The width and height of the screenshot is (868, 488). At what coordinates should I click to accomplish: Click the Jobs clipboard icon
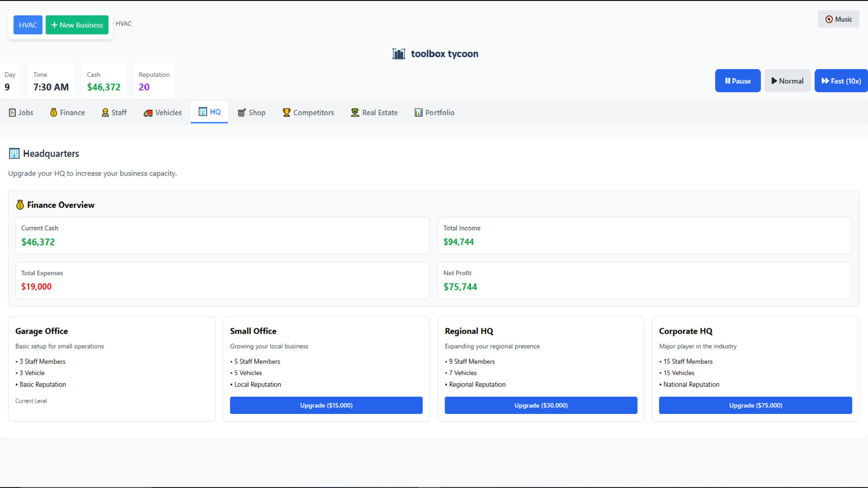click(12, 113)
